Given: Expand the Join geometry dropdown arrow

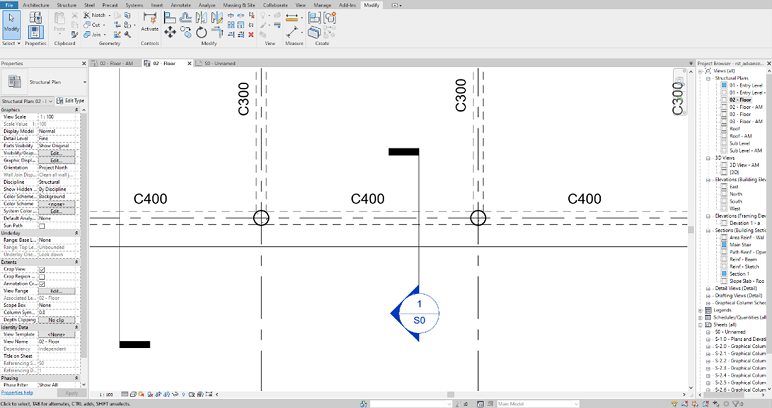Looking at the screenshot, I should [105, 34].
